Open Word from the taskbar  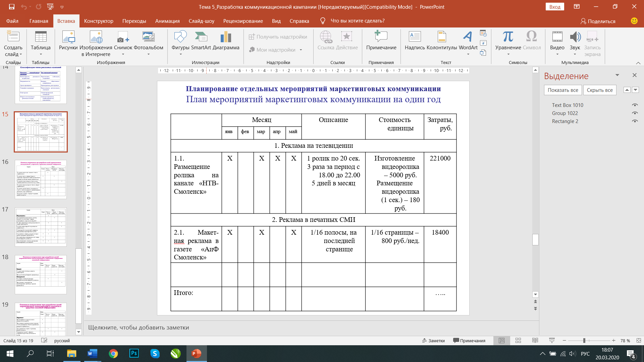(x=92, y=353)
